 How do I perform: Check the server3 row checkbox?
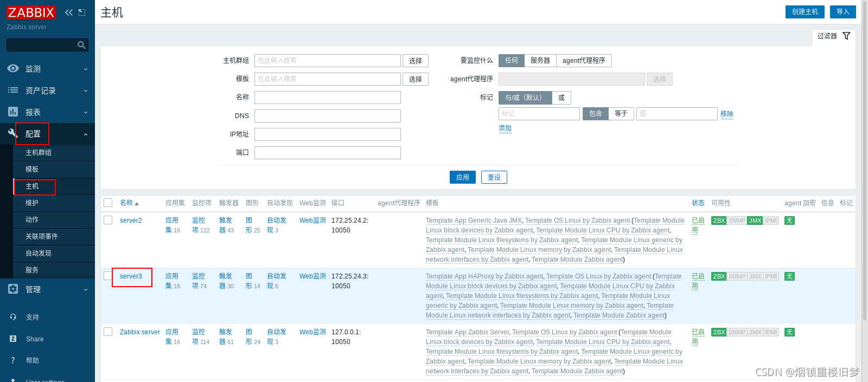(x=108, y=276)
